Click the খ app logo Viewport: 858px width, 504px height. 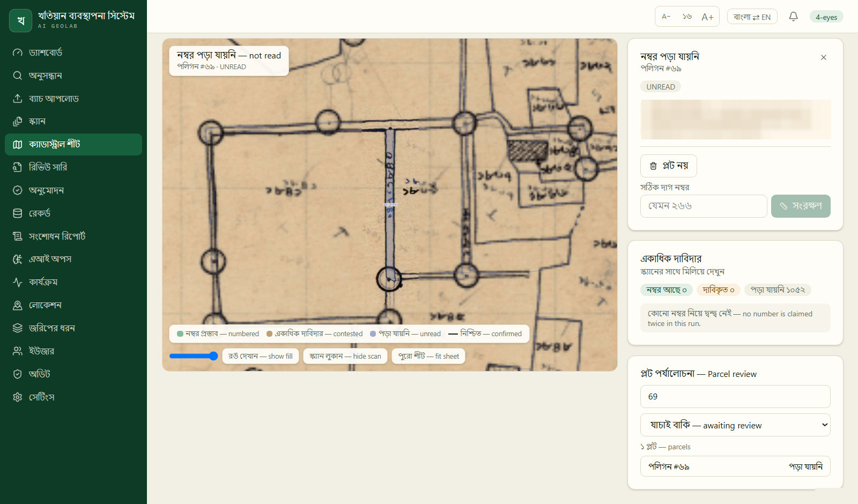(21, 20)
